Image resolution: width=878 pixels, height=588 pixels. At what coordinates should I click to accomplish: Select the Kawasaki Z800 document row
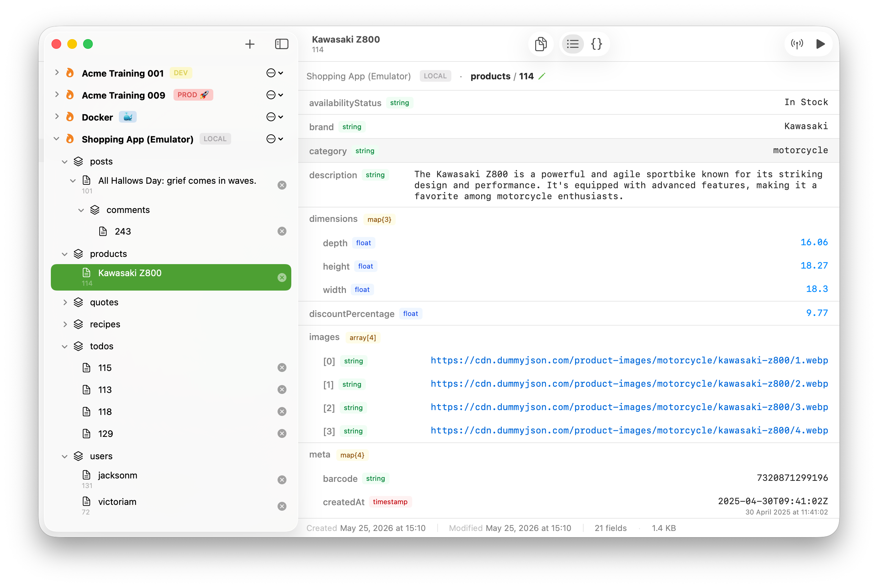171,278
